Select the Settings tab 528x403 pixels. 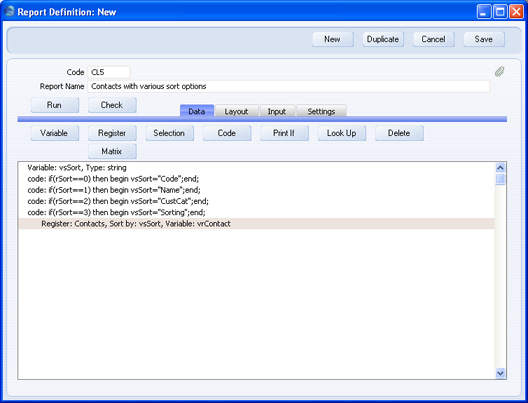(321, 111)
